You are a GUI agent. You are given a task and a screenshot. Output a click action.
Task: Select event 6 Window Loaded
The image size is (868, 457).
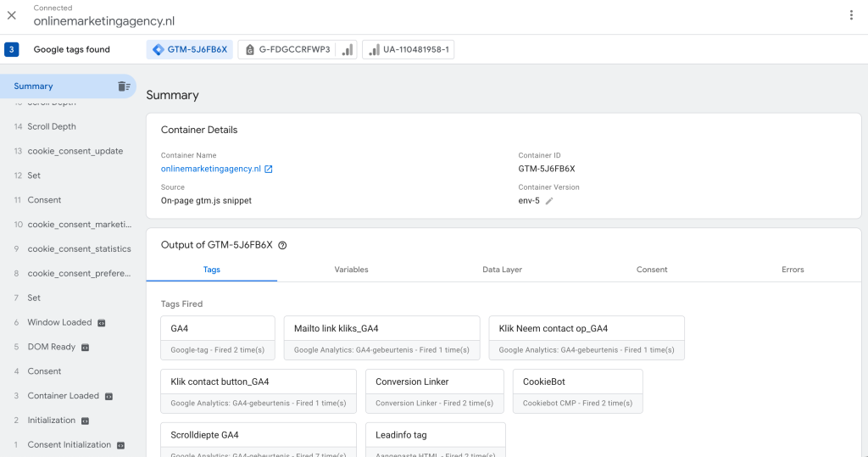(x=68, y=322)
